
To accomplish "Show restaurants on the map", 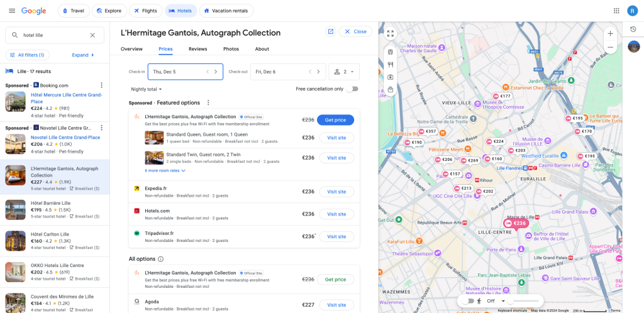I will pyautogui.click(x=390, y=64).
